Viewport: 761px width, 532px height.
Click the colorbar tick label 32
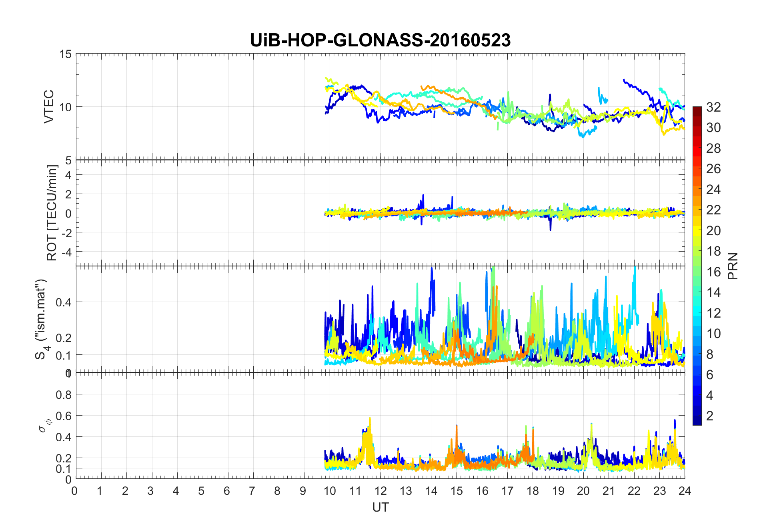click(x=713, y=107)
